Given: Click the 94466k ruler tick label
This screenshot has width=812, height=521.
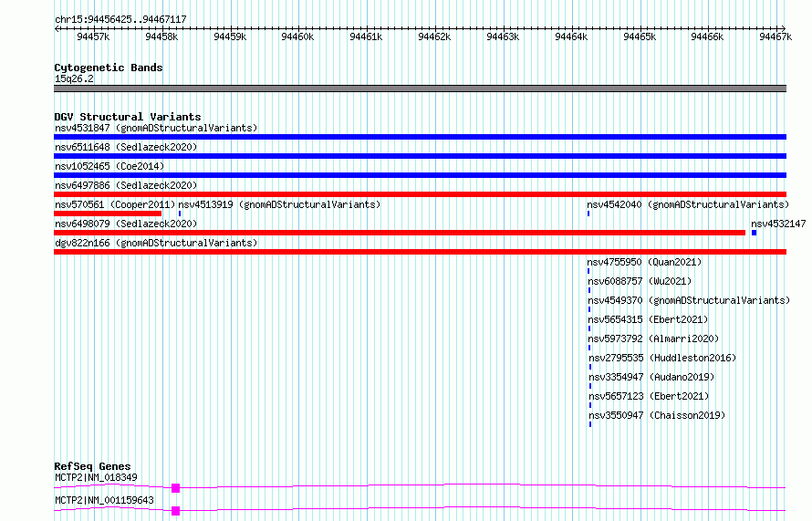Looking at the screenshot, I should (x=707, y=36).
